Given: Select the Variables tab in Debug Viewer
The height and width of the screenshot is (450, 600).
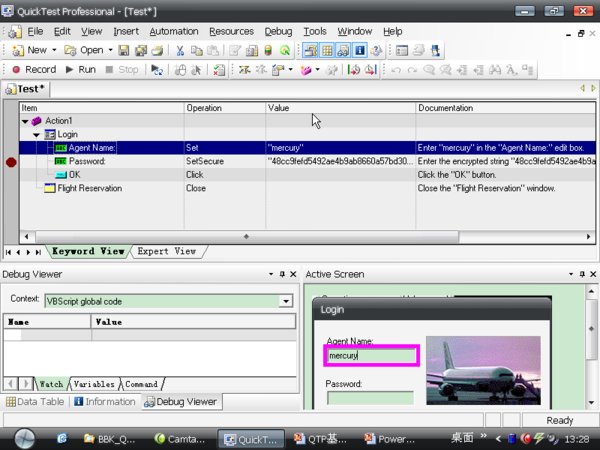Looking at the screenshot, I should (94, 384).
